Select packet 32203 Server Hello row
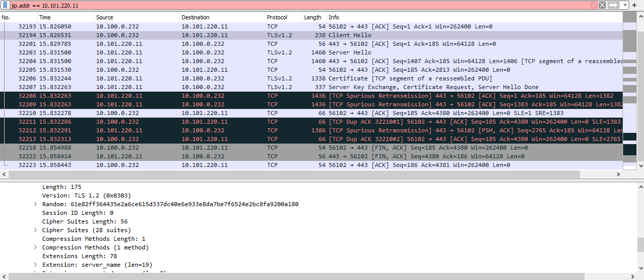 [x=311, y=52]
